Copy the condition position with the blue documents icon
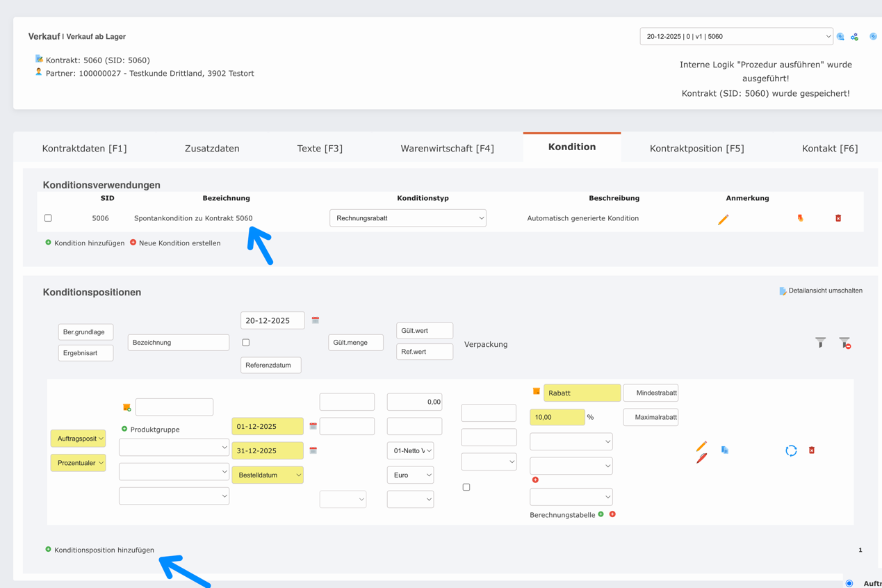This screenshot has height=588, width=882. [x=724, y=450]
